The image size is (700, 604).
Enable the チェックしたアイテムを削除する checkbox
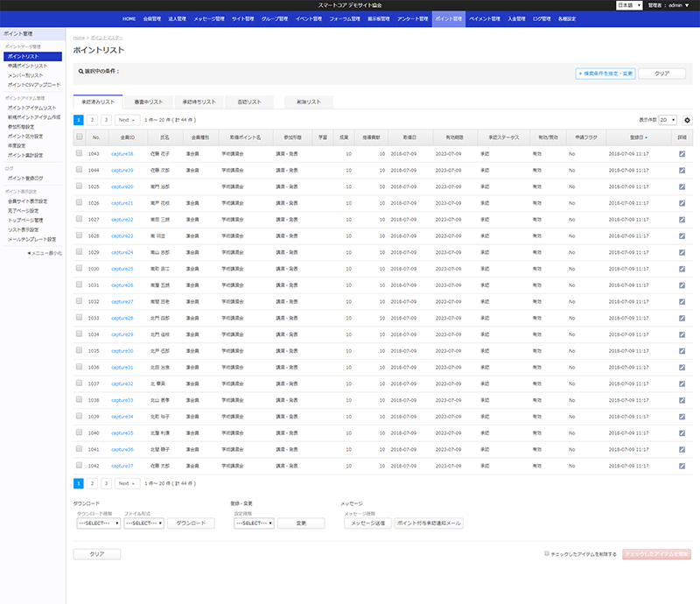pos(547,553)
